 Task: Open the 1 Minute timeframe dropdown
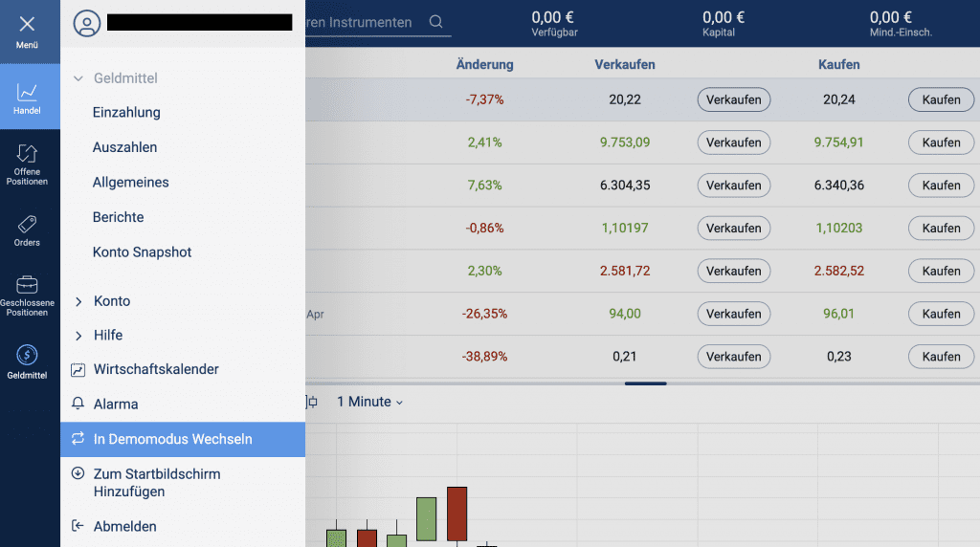click(369, 403)
